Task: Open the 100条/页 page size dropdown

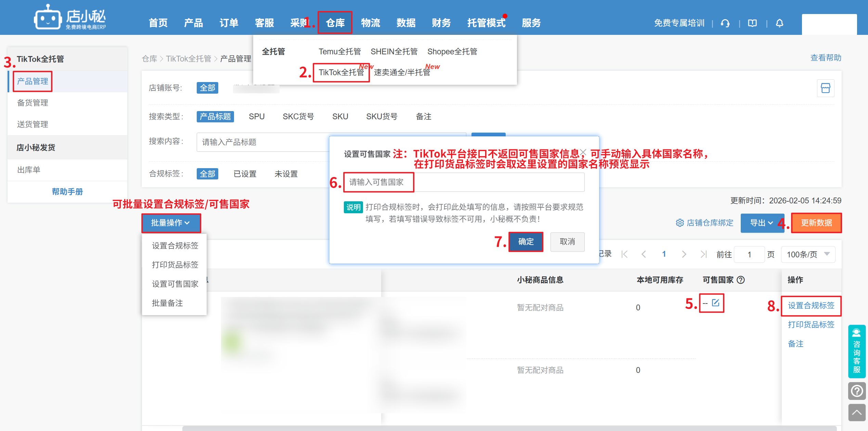Action: point(808,254)
